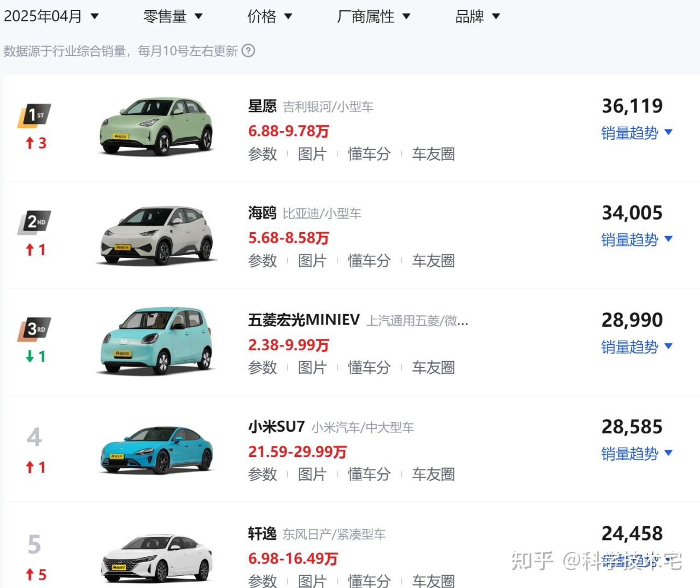Click the 轩逸 car thumbnail image
The width and height of the screenshot is (700, 588).
coord(156,556)
